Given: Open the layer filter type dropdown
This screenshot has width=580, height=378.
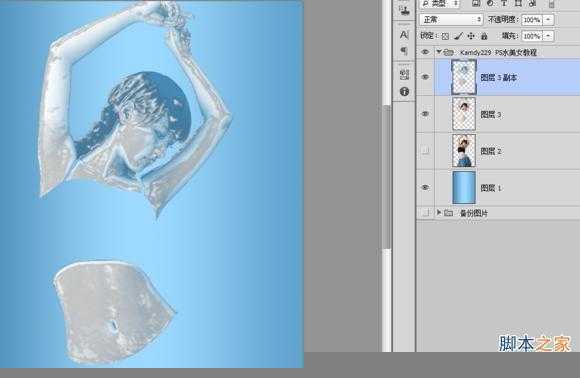Looking at the screenshot, I should 440,4.
